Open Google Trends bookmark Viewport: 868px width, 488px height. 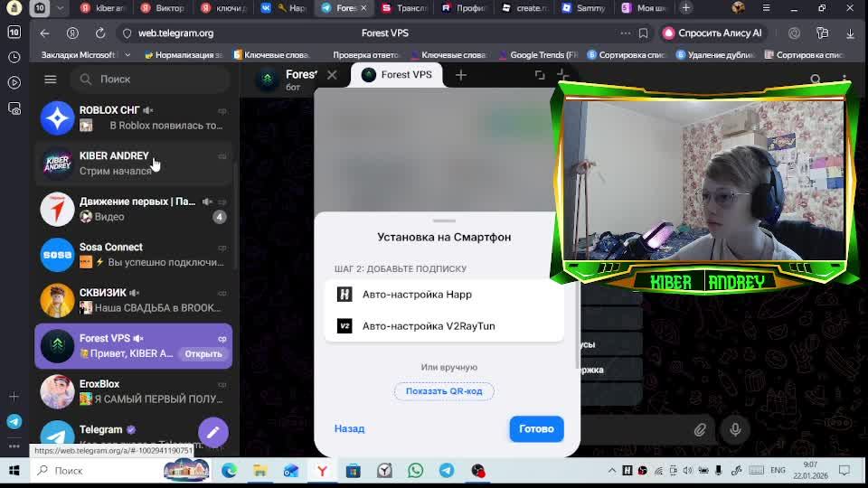pos(539,55)
